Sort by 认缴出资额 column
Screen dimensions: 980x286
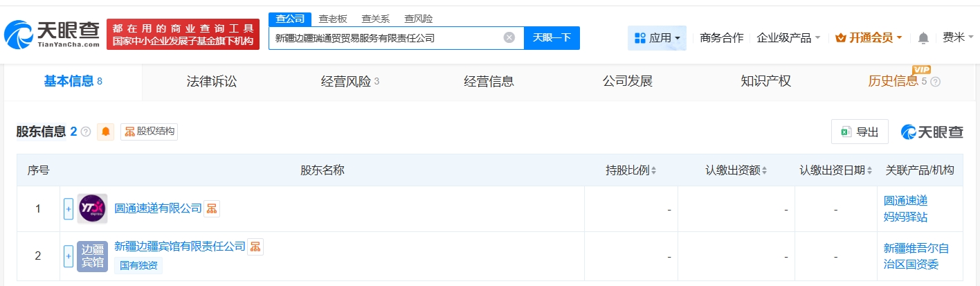point(763,170)
